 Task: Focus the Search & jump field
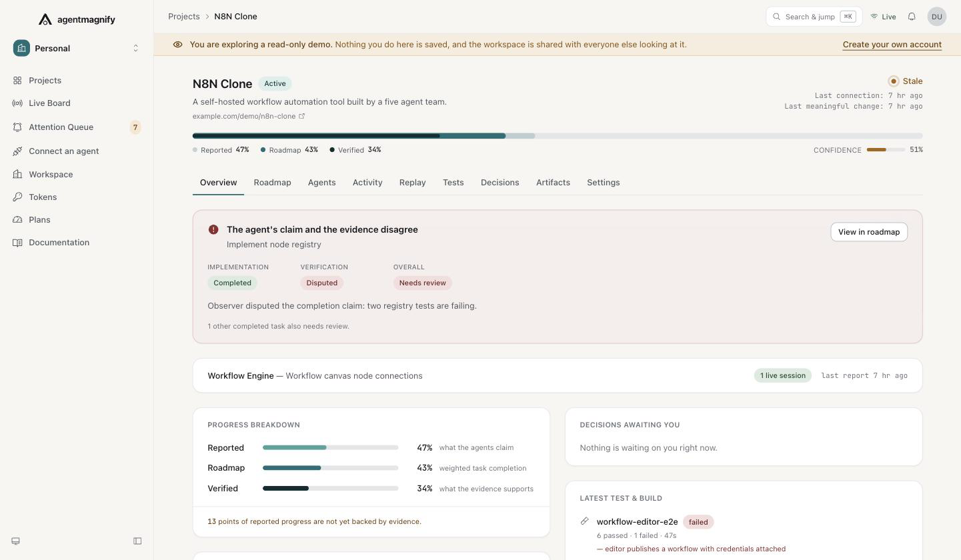click(x=814, y=17)
